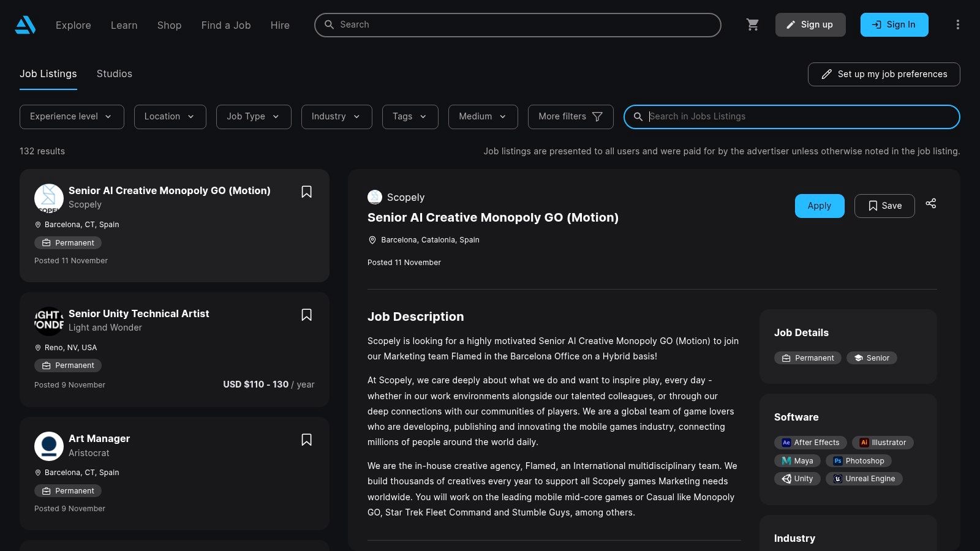Open the three-dot more options menu
The width and height of the screenshot is (980, 551).
[957, 24]
